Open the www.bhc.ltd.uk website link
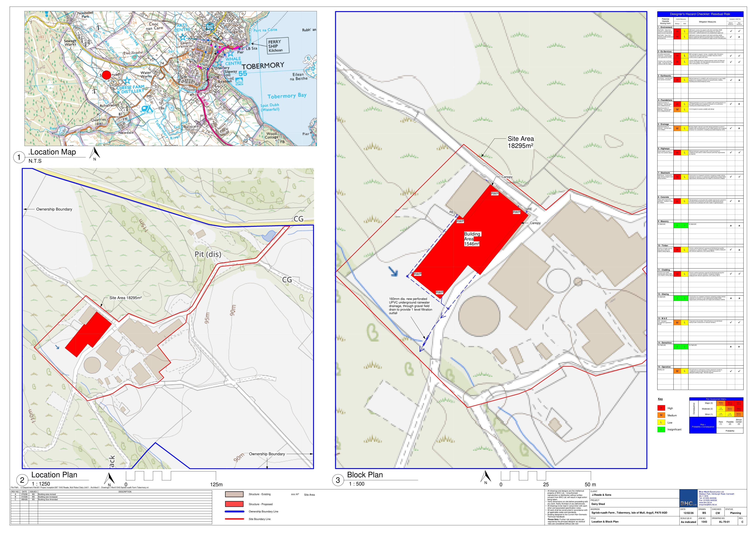756x534 pixels. pyautogui.click(x=705, y=503)
